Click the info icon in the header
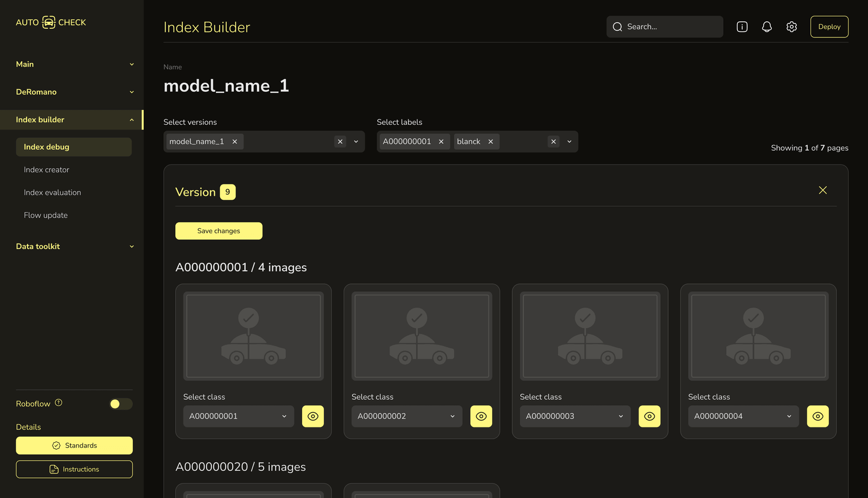 pos(742,27)
